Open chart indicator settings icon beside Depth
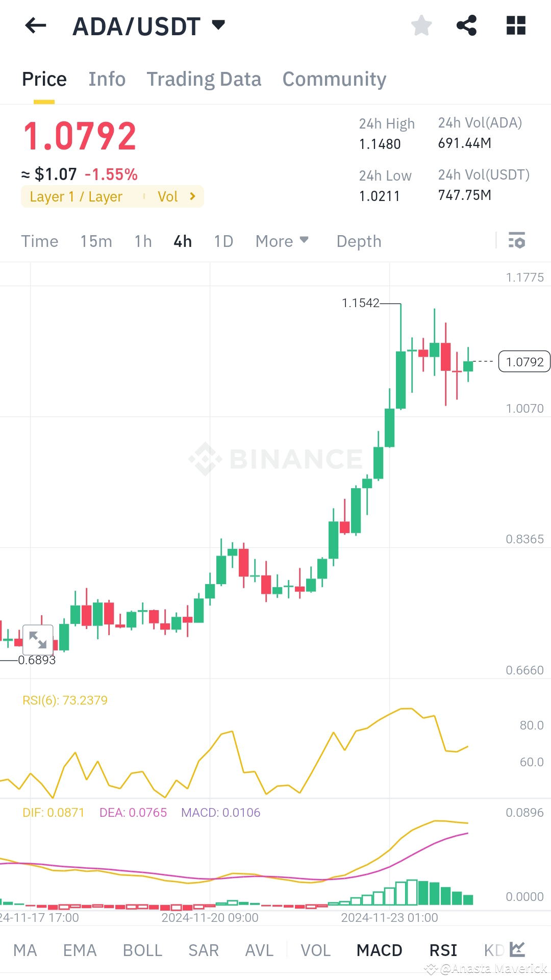This screenshot has height=980, width=551. [x=517, y=241]
